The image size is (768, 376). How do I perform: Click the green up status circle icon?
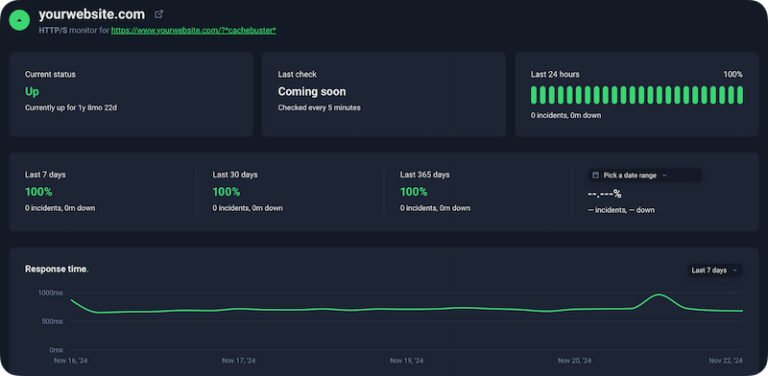tap(20, 20)
